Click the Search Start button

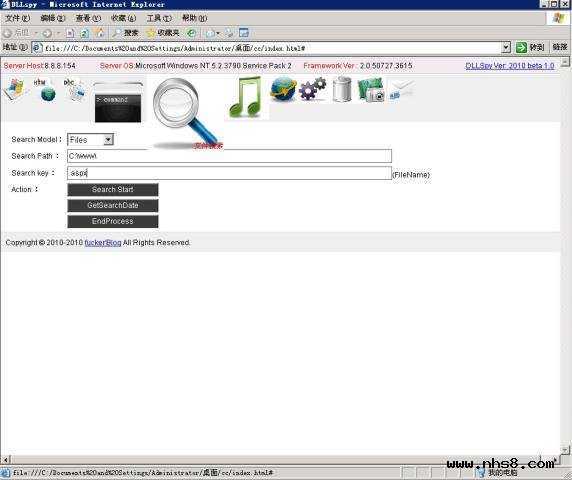[113, 190]
